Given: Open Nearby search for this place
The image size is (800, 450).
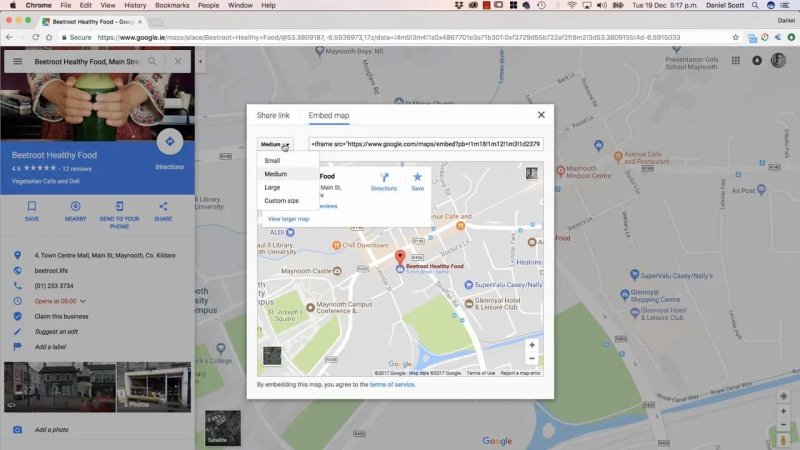Looking at the screenshot, I should pos(76,211).
